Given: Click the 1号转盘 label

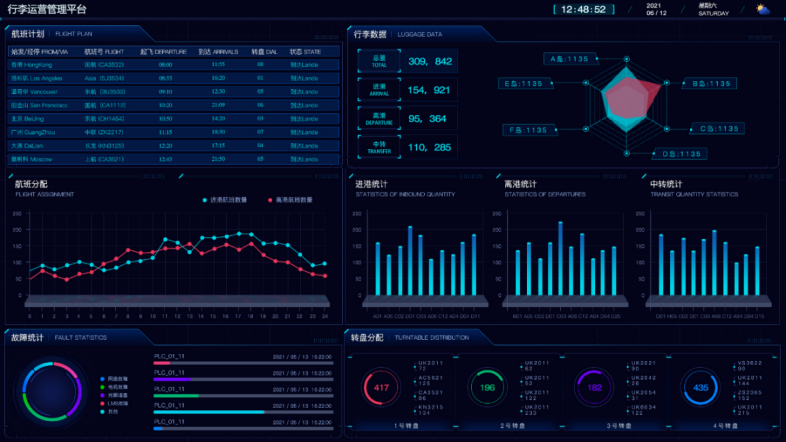Looking at the screenshot, I should point(406,425).
